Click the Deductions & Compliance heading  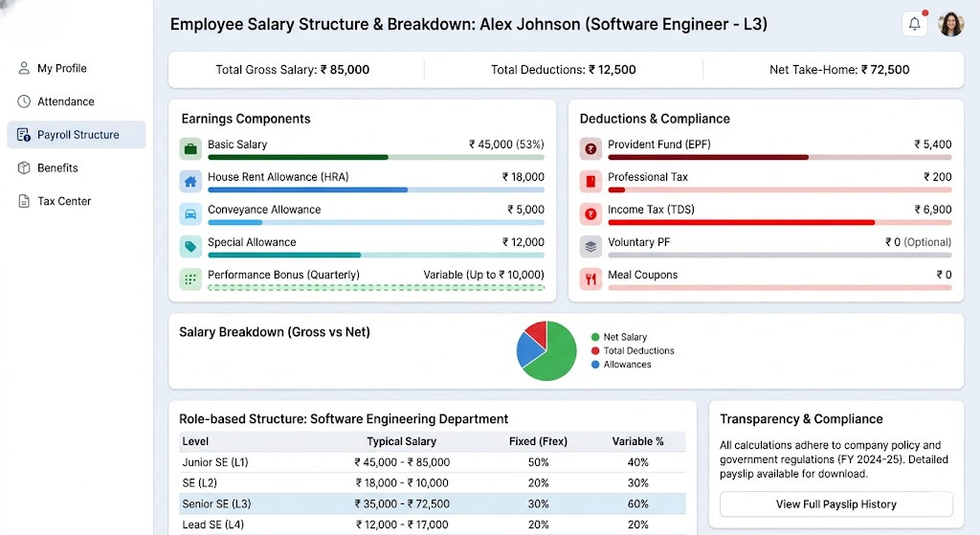655,119
